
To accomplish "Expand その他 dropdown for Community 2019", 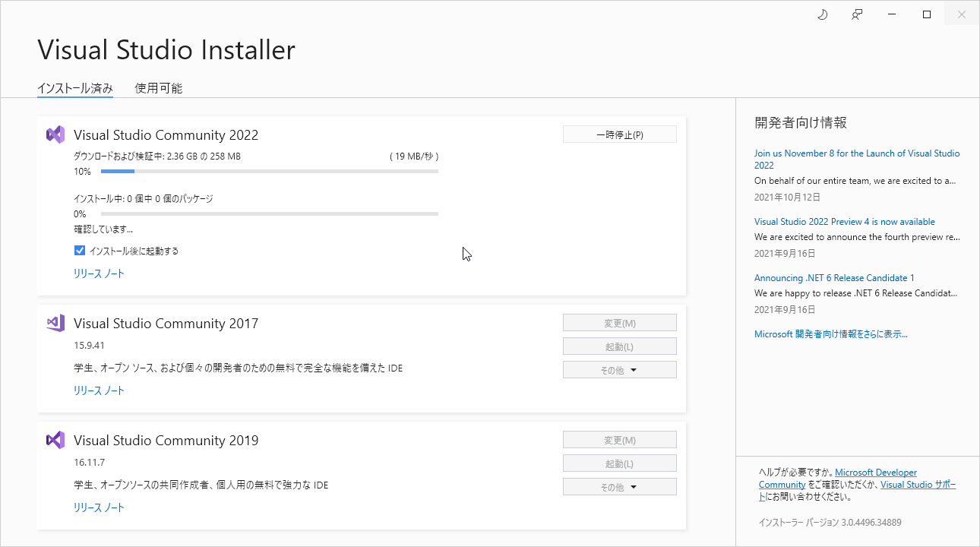I will 619,487.
